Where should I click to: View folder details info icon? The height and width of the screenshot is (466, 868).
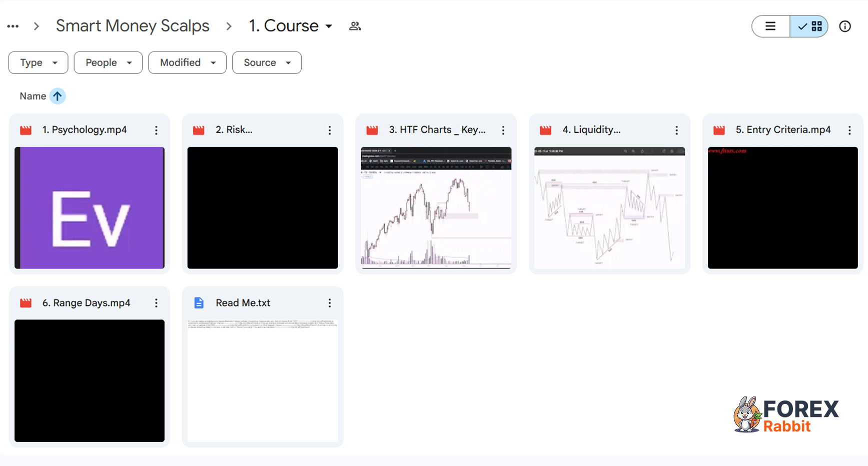[844, 26]
